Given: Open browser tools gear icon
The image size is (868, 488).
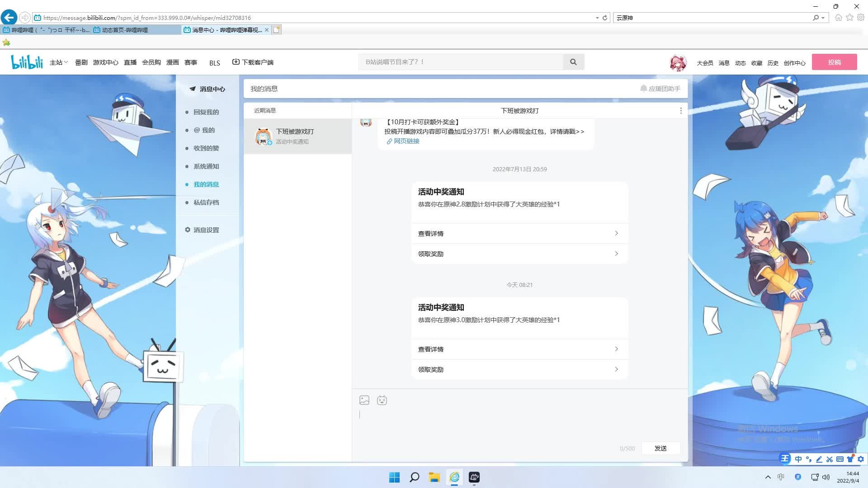Looking at the screenshot, I should 861,18.
